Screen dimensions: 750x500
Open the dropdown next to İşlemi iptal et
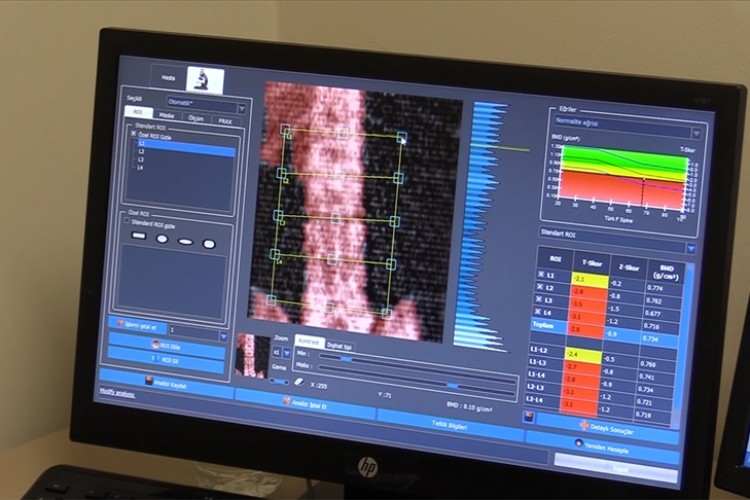tap(199, 333)
